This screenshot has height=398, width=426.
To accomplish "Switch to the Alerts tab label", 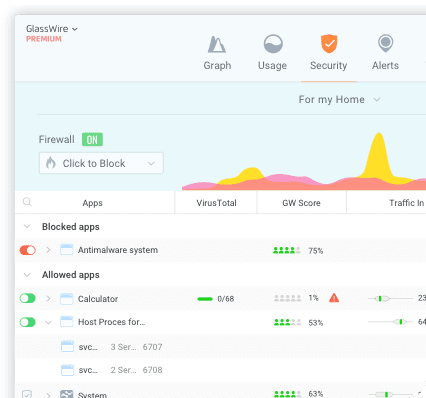I will pyautogui.click(x=385, y=65).
